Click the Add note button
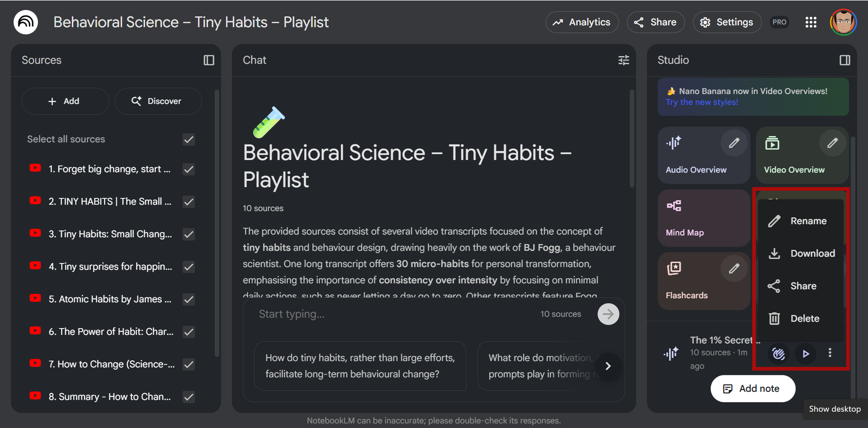The height and width of the screenshot is (428, 868). point(752,389)
